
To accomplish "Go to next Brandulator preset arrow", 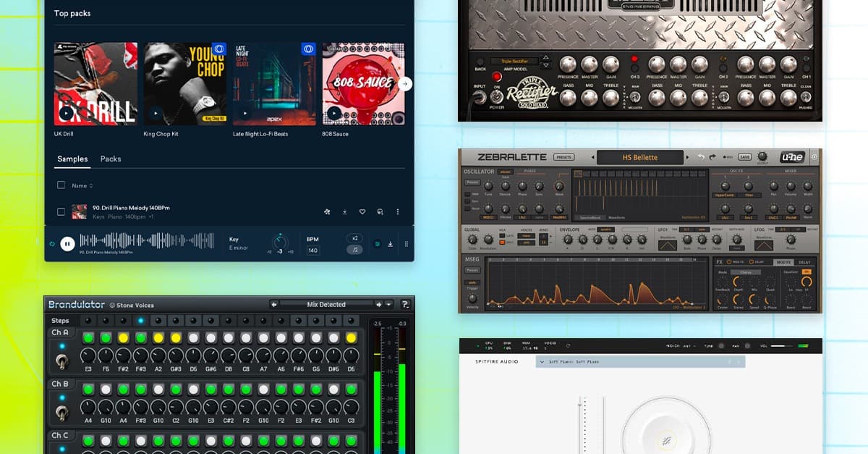I will click(x=378, y=305).
